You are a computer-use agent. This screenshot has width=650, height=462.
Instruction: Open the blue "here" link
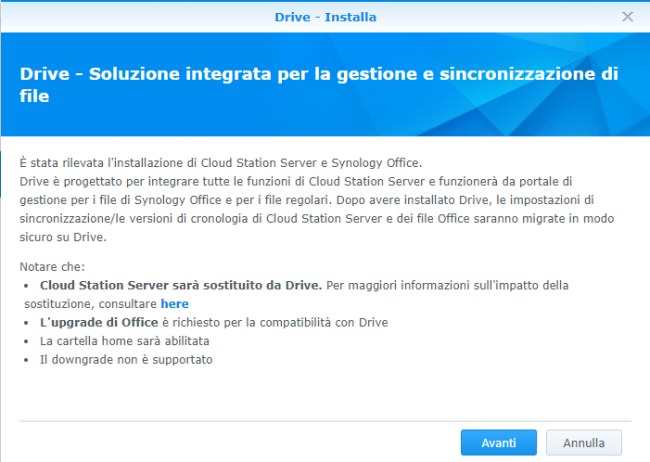pyautogui.click(x=175, y=304)
